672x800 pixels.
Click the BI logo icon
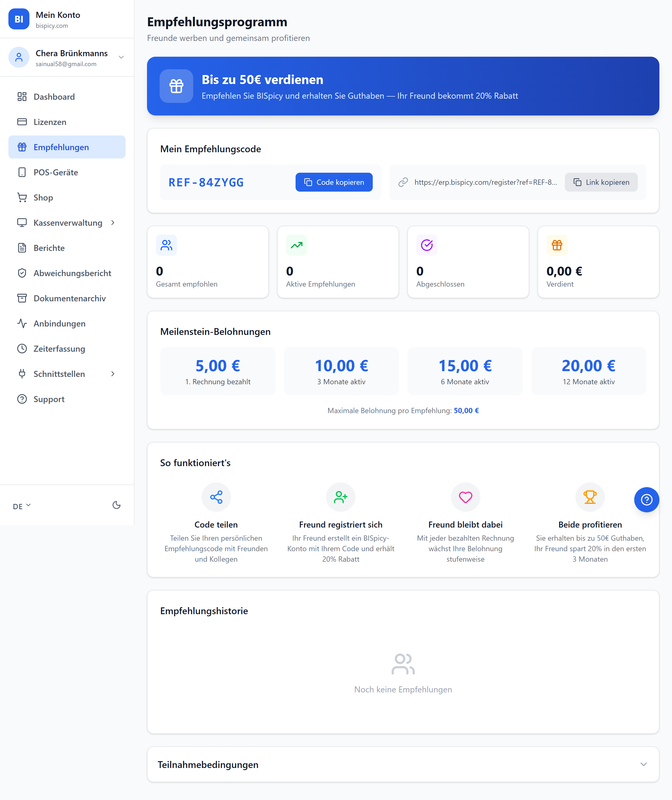19,19
